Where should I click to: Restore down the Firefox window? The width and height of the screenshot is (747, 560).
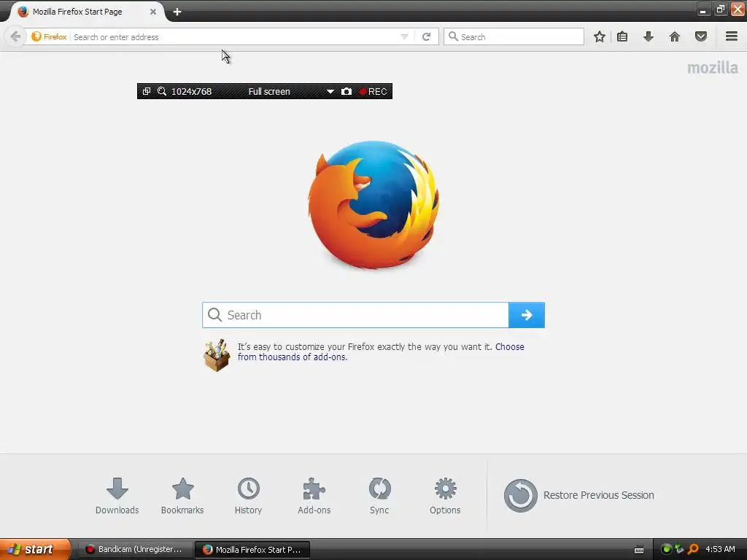point(720,9)
